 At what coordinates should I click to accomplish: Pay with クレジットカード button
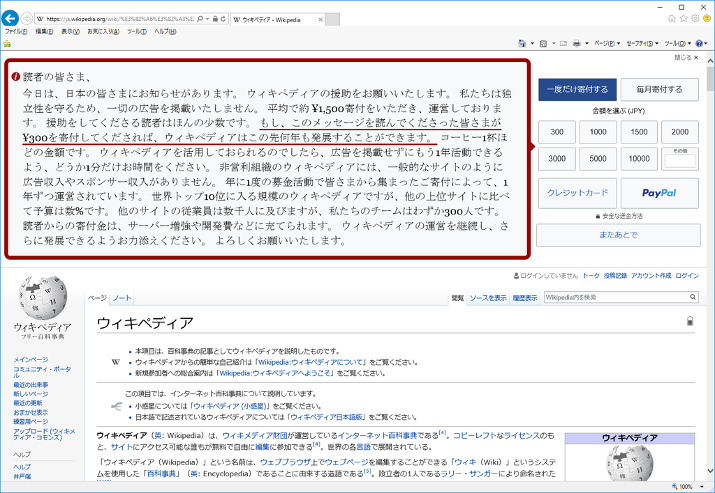click(577, 193)
